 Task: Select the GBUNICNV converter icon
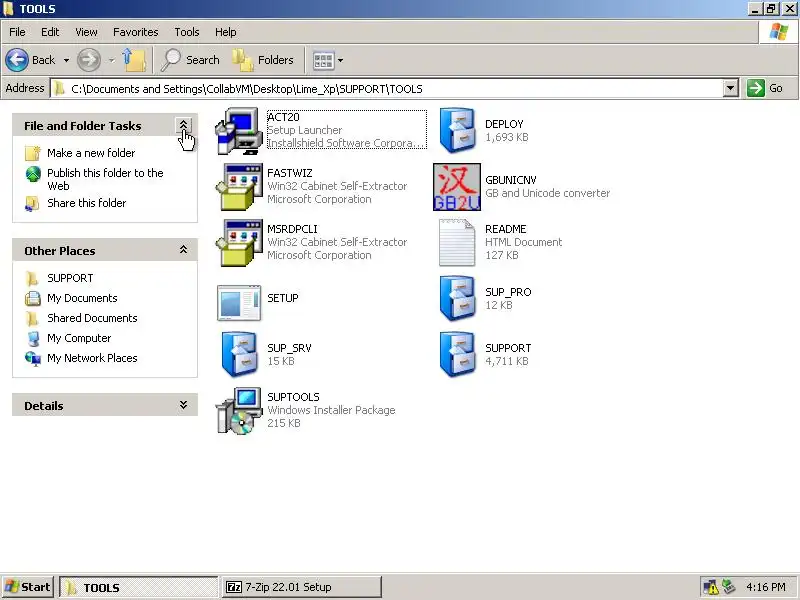click(457, 187)
